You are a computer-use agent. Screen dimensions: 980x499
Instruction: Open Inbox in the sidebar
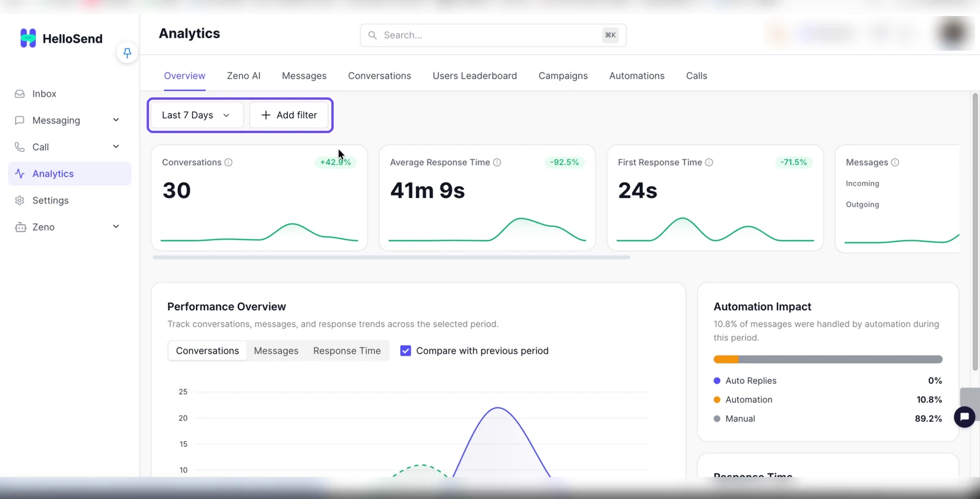(70, 94)
